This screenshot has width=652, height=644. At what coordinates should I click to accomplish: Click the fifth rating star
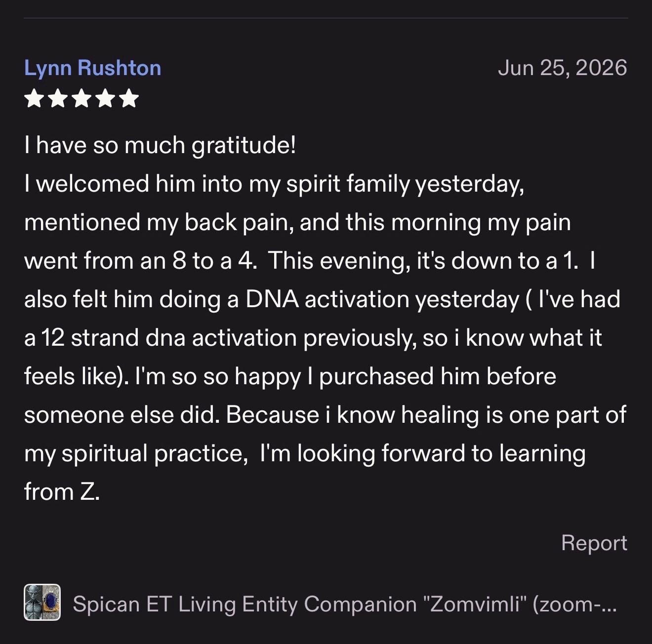129,98
